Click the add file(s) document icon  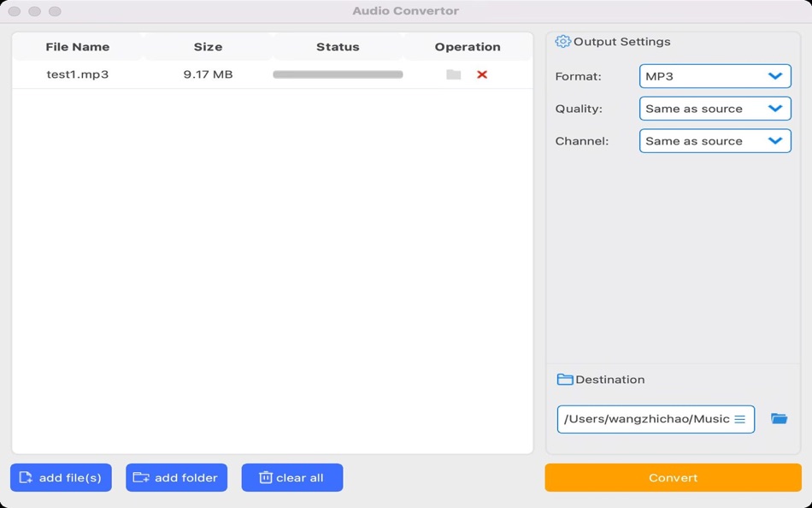pos(27,477)
